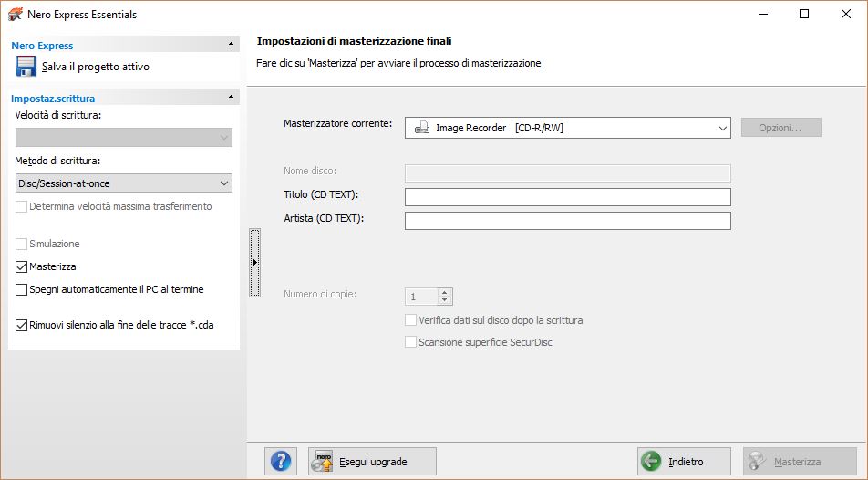
Task: Toggle Determina velocità massima trasferimento checkbox
Action: [x=21, y=207]
